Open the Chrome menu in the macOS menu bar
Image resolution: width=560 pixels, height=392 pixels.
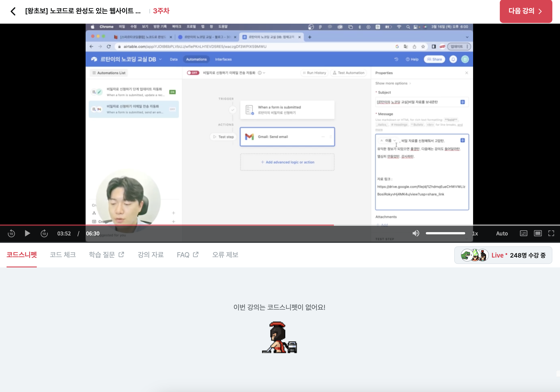106,27
